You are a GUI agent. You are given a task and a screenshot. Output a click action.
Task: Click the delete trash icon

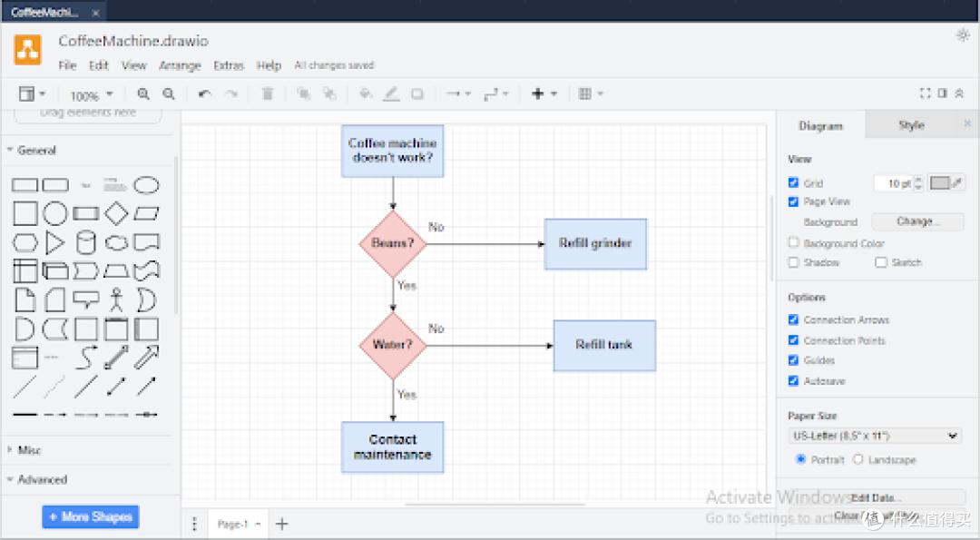click(268, 93)
